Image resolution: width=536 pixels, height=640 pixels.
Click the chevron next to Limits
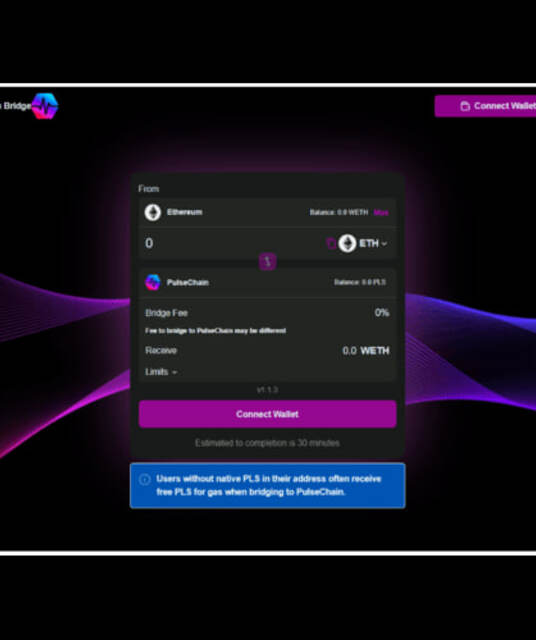174,372
